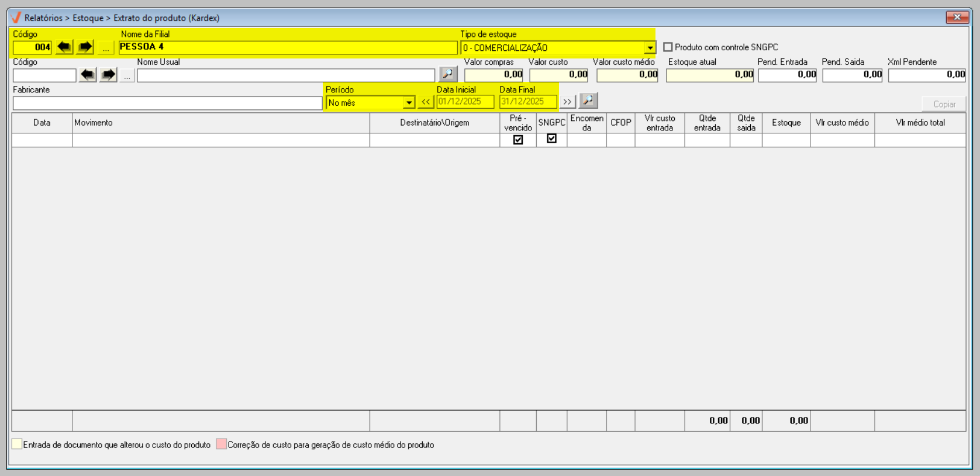
Task: Click the previous branch arrow icon
Action: (x=64, y=47)
